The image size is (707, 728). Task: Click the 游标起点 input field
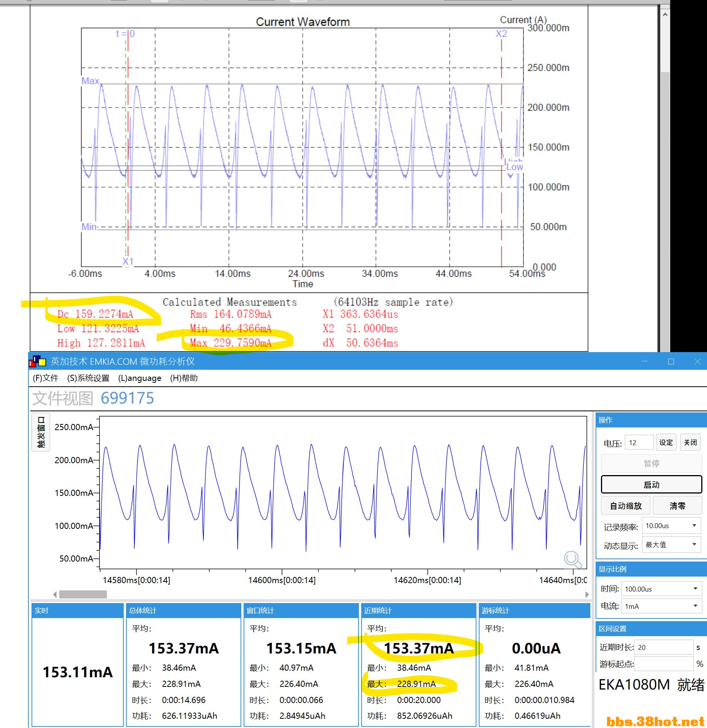click(x=664, y=664)
